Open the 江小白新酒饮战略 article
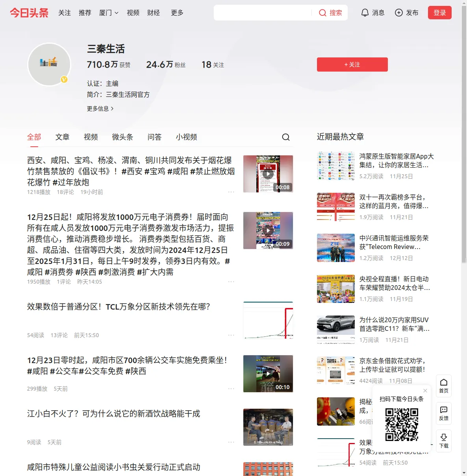467x476 pixels. click(114, 413)
